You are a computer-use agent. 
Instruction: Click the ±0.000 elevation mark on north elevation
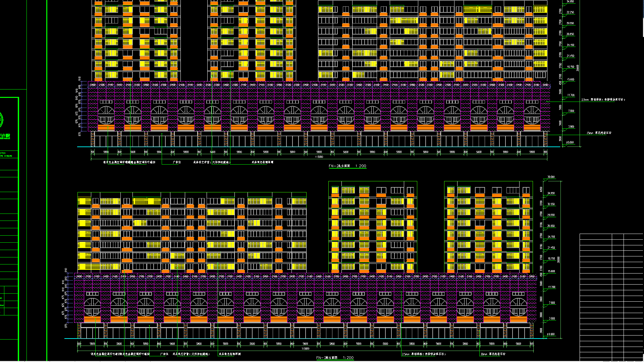[570, 142]
